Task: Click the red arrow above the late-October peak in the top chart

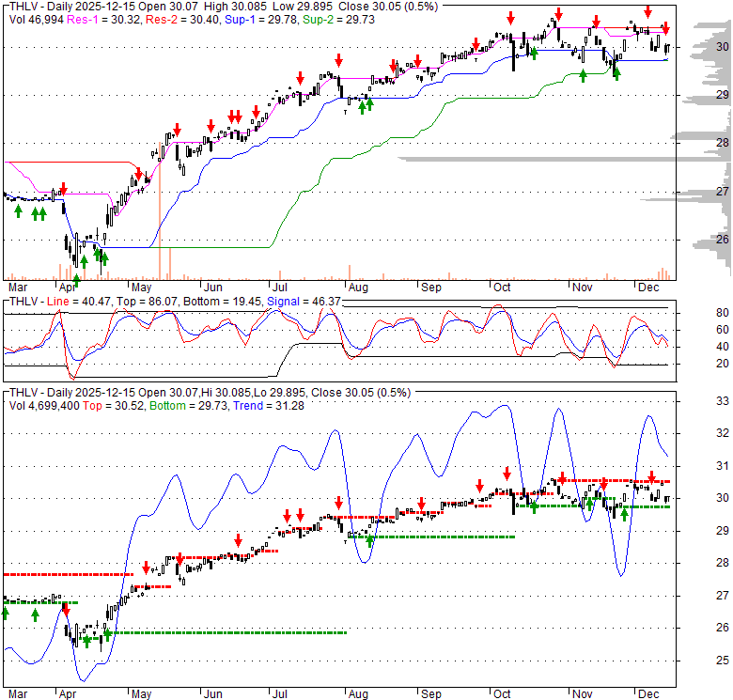Action: tap(558, 13)
